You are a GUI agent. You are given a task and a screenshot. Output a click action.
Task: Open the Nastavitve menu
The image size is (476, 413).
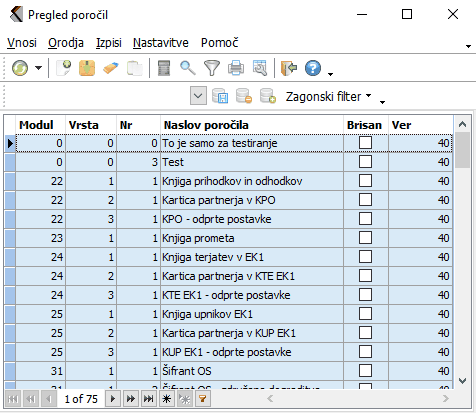161,43
